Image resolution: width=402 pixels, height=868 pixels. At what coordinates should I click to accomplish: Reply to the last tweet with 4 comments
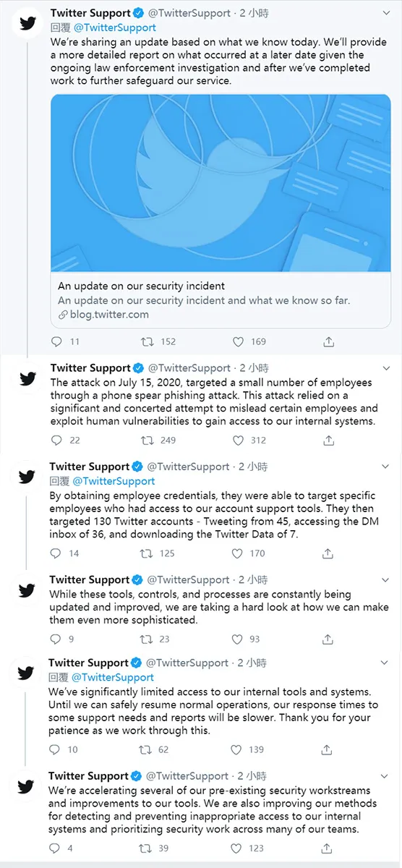tap(56, 848)
